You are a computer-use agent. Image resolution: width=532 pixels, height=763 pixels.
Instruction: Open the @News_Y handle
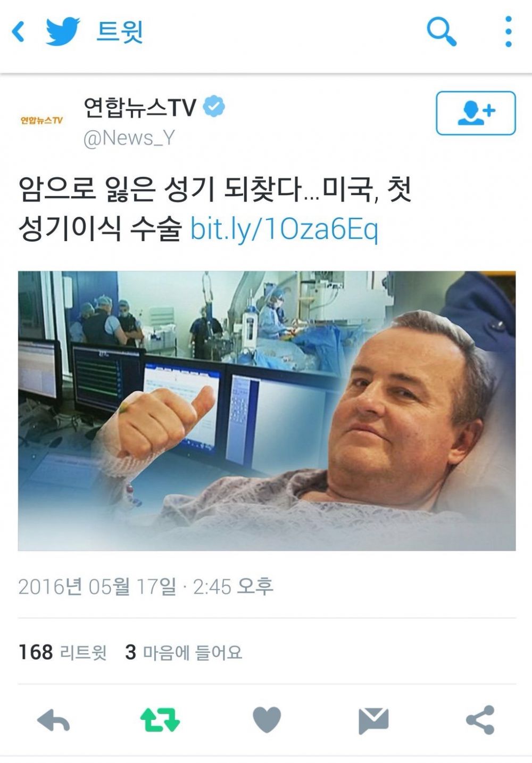[129, 138]
